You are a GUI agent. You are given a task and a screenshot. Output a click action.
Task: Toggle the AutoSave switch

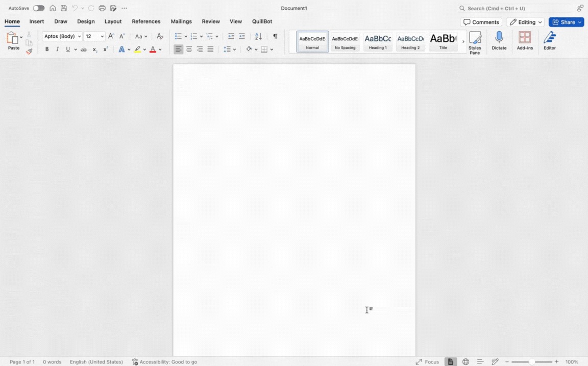[x=39, y=8]
